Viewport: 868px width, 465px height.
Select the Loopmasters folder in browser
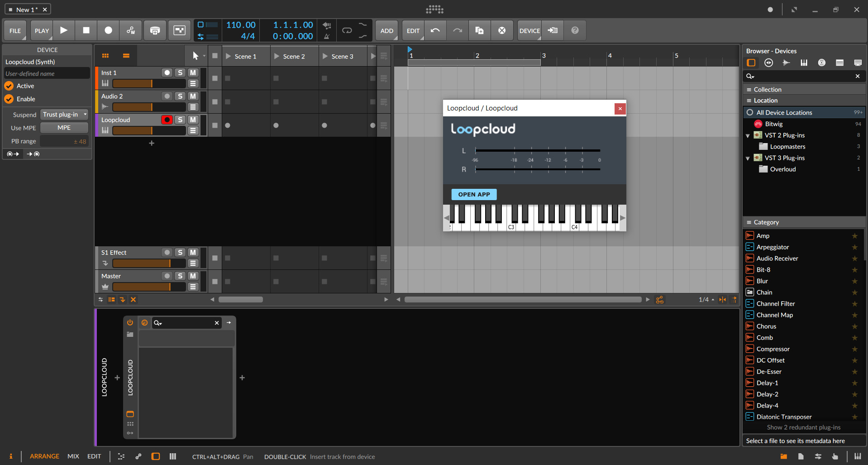pyautogui.click(x=787, y=147)
